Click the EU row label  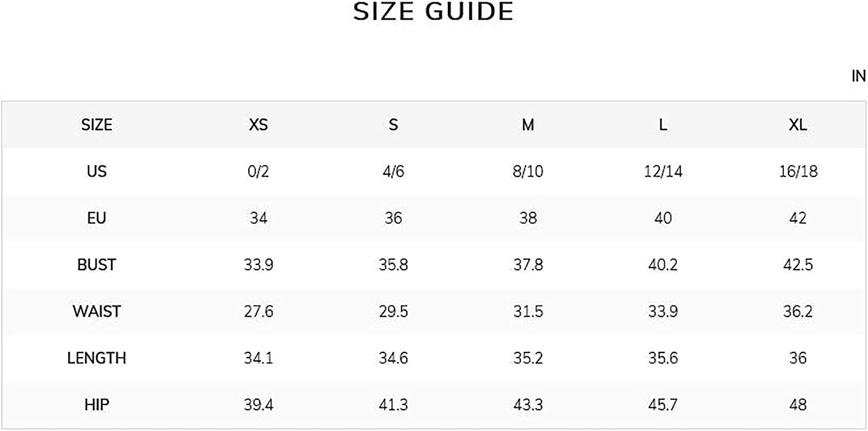click(97, 218)
